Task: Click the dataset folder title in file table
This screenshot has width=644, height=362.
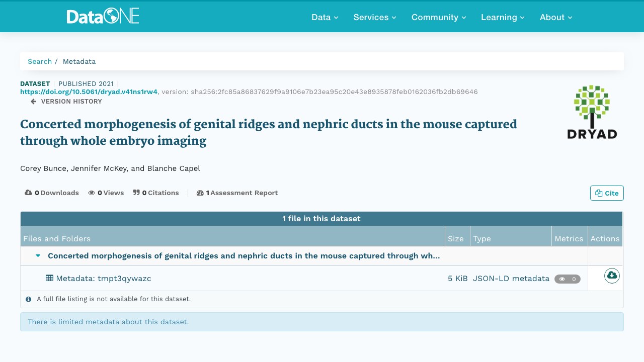Action: 244,256
